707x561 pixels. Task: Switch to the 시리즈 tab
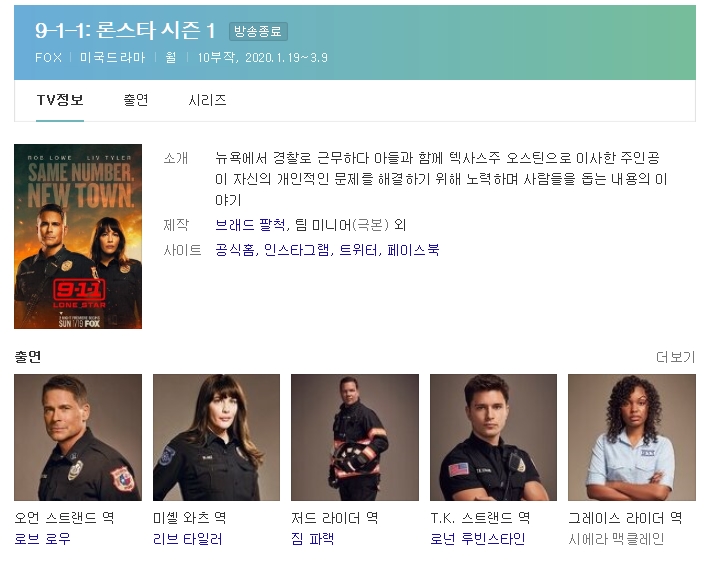(207, 100)
